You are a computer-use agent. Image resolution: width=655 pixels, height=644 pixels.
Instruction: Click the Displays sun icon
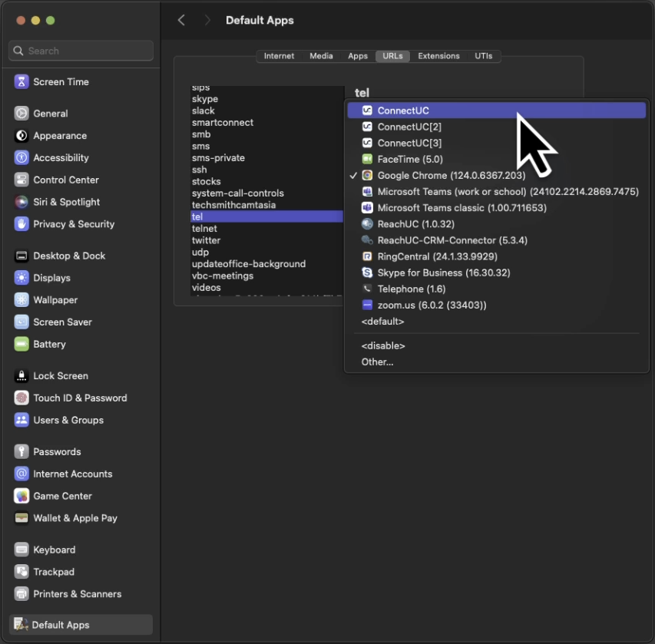click(x=22, y=278)
